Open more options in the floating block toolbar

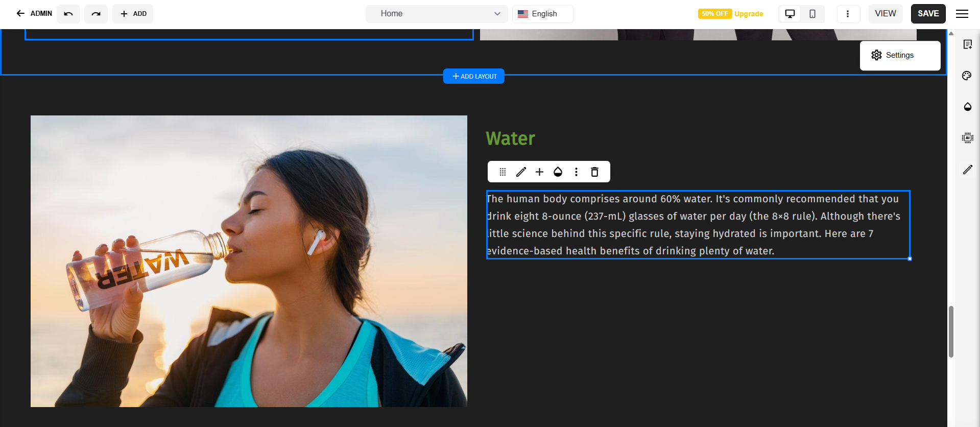pos(576,172)
